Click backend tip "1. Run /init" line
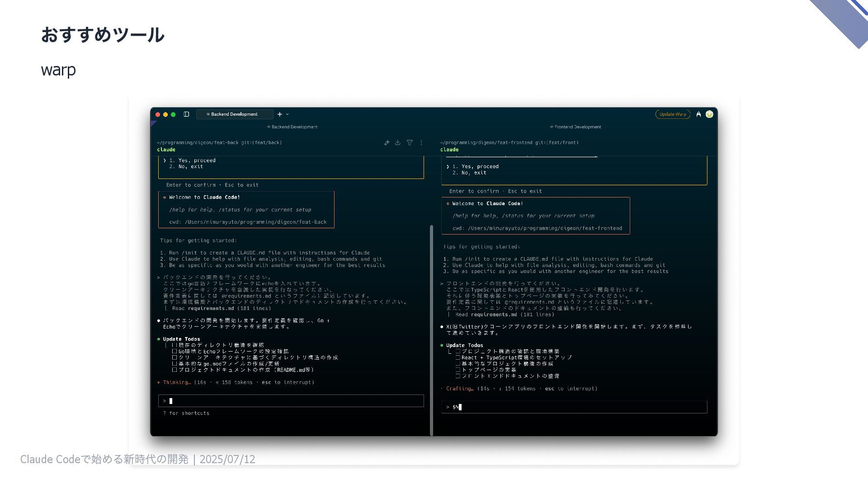The height and width of the screenshot is (488, 868). pos(265,253)
